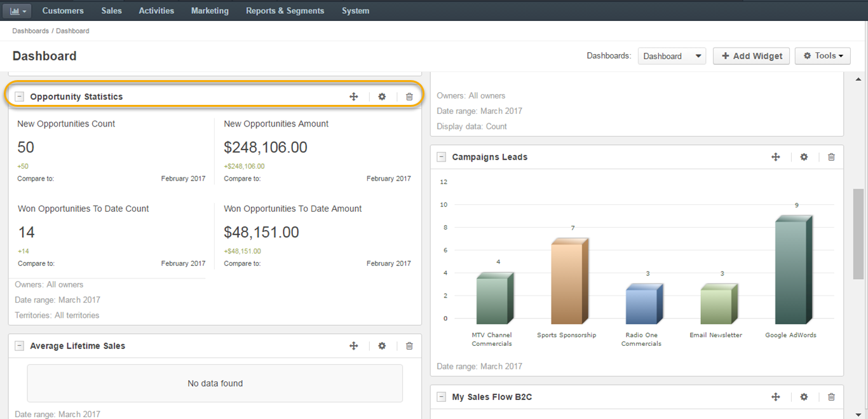Open the System menu

tap(355, 11)
